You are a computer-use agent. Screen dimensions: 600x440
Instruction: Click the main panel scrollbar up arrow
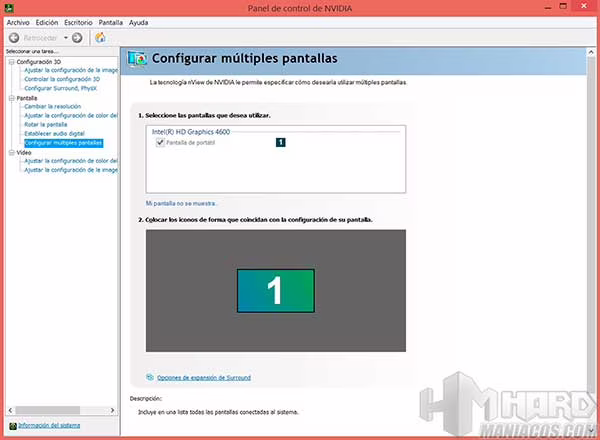[x=591, y=53]
